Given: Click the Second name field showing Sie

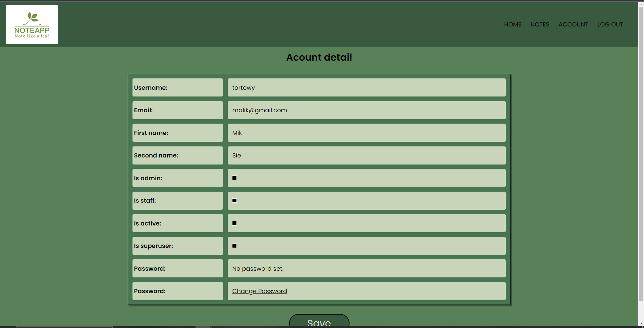Looking at the screenshot, I should click(366, 155).
